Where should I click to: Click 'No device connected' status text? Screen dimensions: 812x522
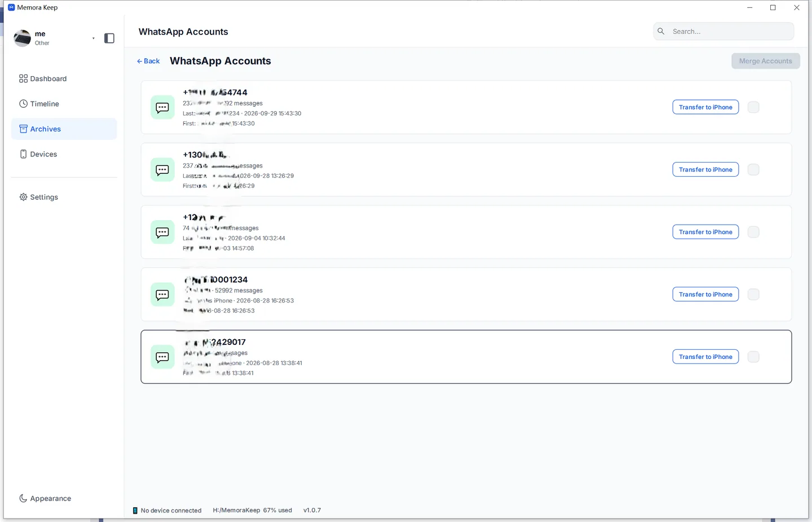pyautogui.click(x=171, y=511)
